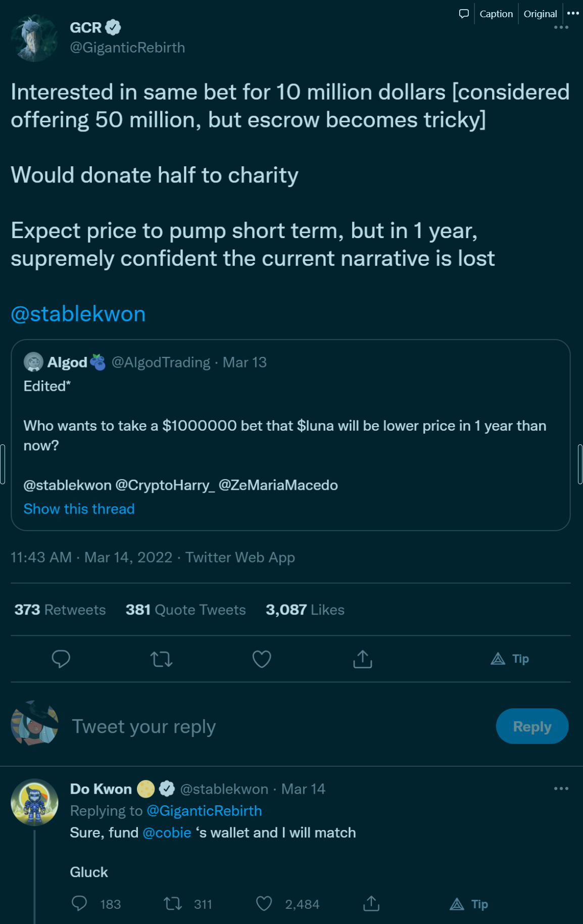This screenshot has width=583, height=924.
Task: Click the reply icon under GCR's tweet
Action: pos(61,659)
